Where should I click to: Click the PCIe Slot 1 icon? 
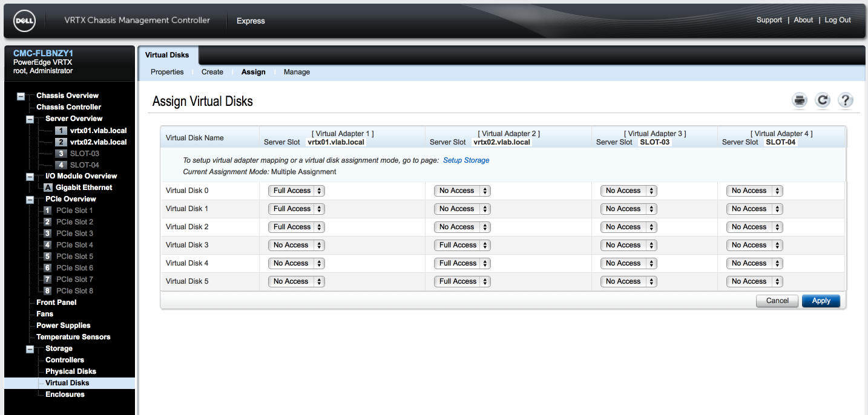(x=47, y=211)
